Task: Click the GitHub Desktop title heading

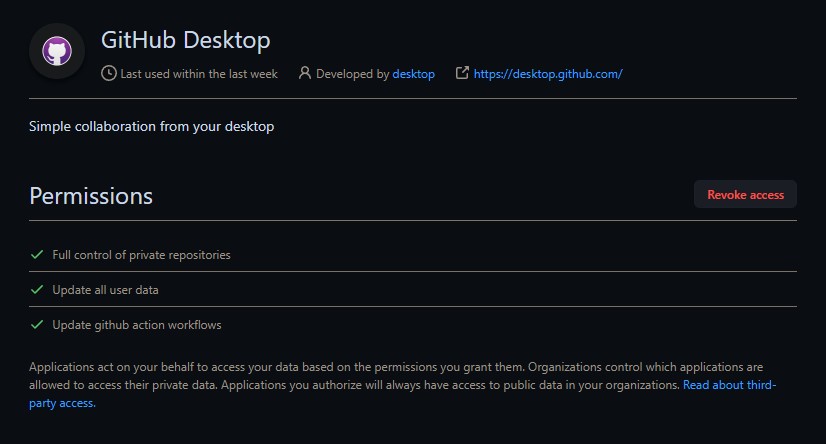Action: (185, 41)
